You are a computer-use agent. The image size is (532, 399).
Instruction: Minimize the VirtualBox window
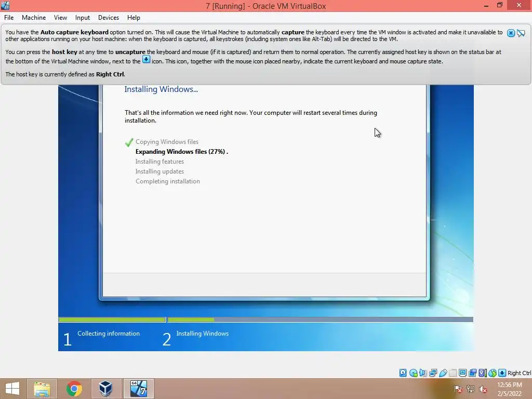click(x=486, y=6)
